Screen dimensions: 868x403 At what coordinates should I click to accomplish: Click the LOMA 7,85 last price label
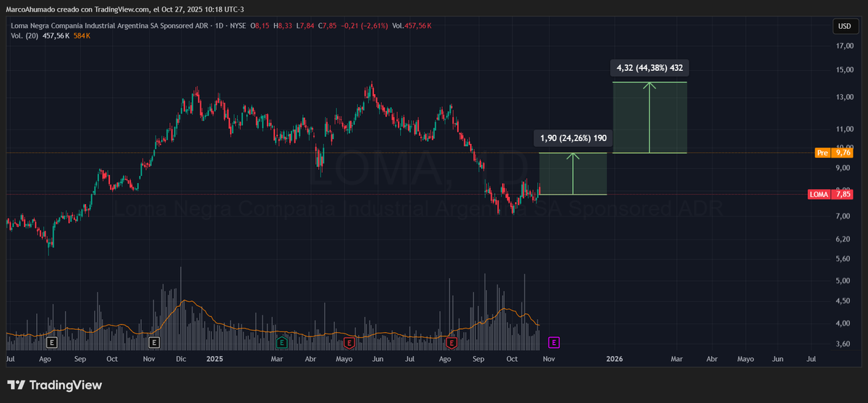coord(830,195)
